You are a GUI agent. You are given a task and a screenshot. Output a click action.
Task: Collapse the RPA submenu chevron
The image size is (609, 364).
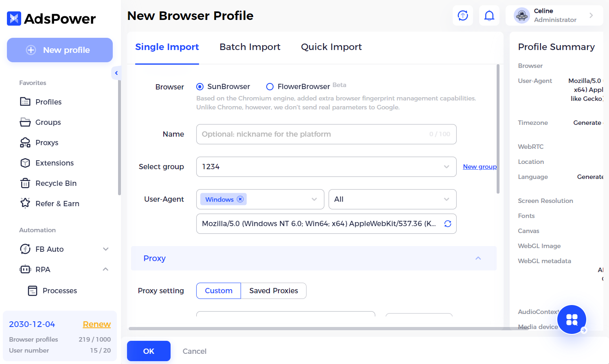click(106, 269)
